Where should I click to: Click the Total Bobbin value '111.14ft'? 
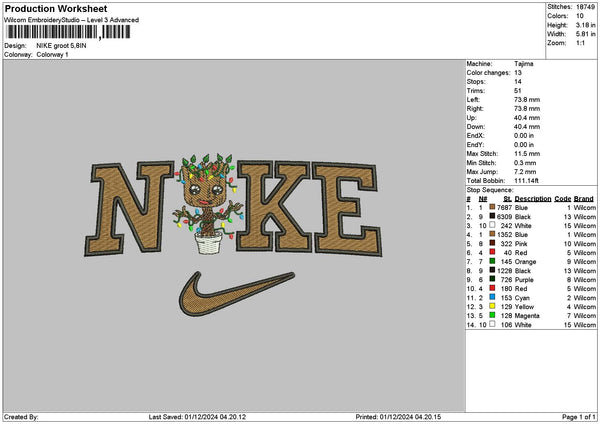[528, 181]
